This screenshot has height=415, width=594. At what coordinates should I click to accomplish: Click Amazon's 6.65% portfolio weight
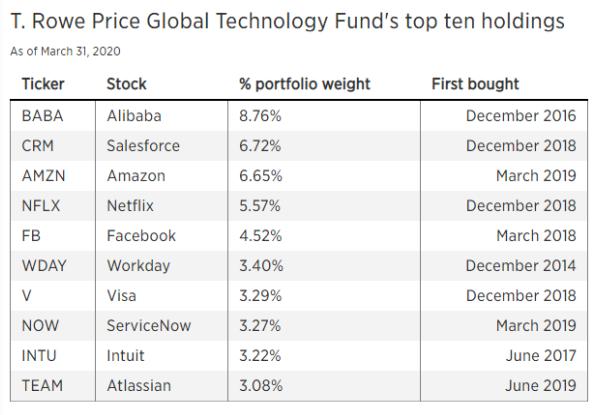[x=261, y=176]
